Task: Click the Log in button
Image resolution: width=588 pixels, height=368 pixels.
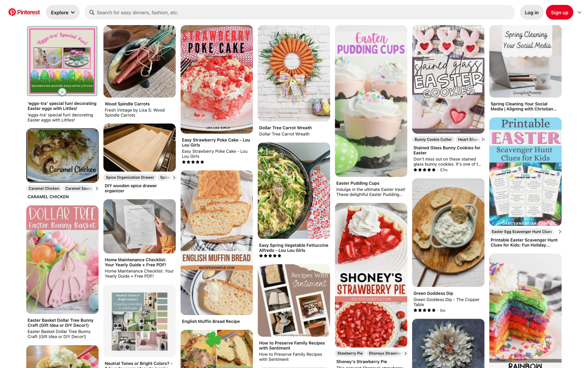Action: [x=531, y=12]
